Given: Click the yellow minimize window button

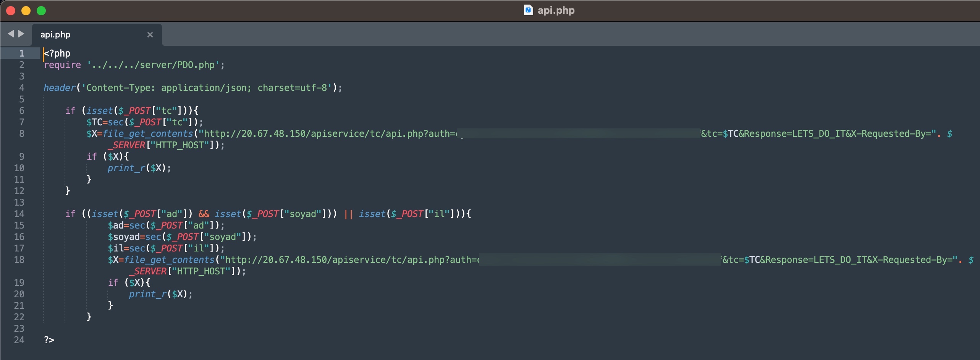Looking at the screenshot, I should pyautogui.click(x=26, y=11).
